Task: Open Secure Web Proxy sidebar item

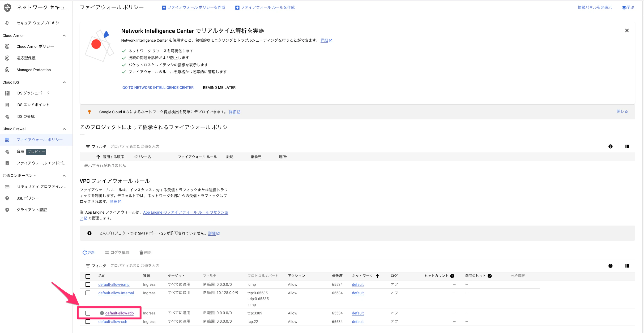Action: 36,23
